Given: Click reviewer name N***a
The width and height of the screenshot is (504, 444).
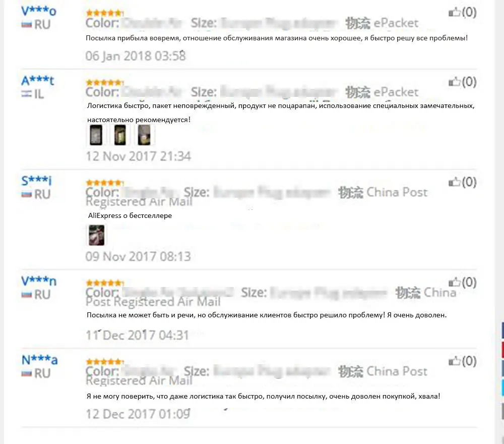Looking at the screenshot, I should point(39,360).
